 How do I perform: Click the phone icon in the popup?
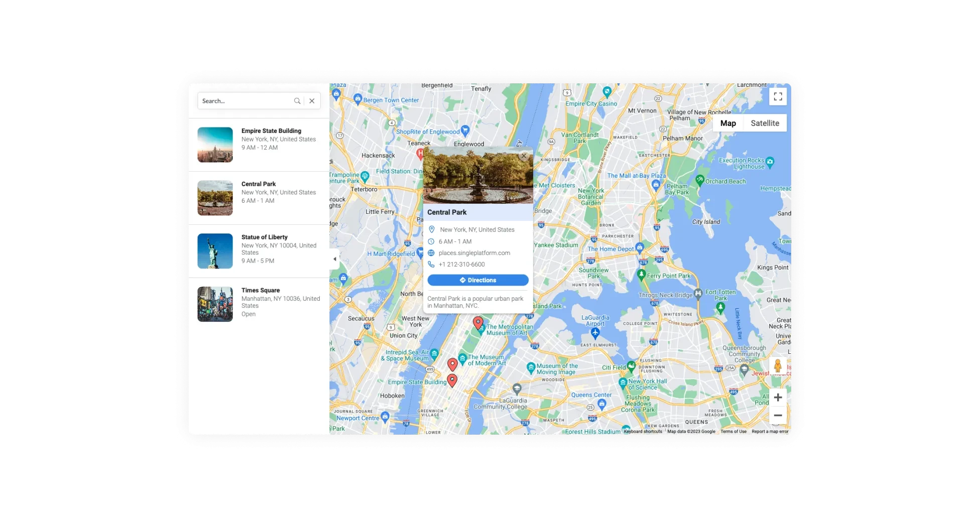431,265
